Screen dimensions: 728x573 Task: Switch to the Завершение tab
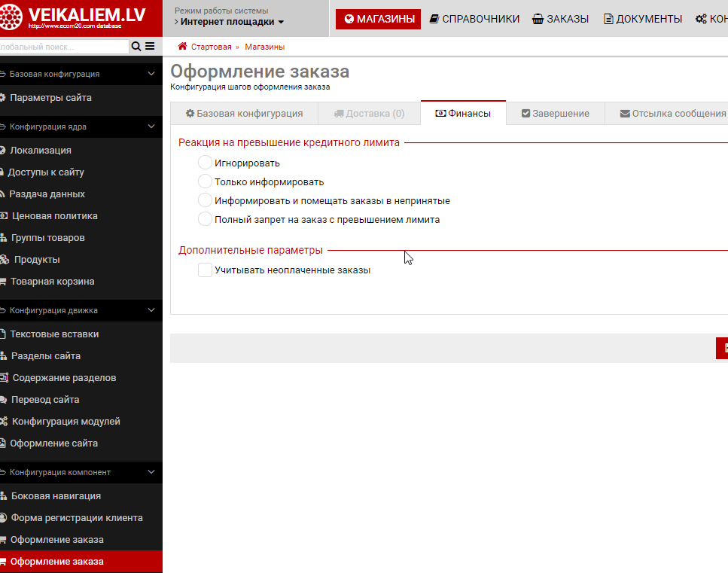[x=555, y=114]
